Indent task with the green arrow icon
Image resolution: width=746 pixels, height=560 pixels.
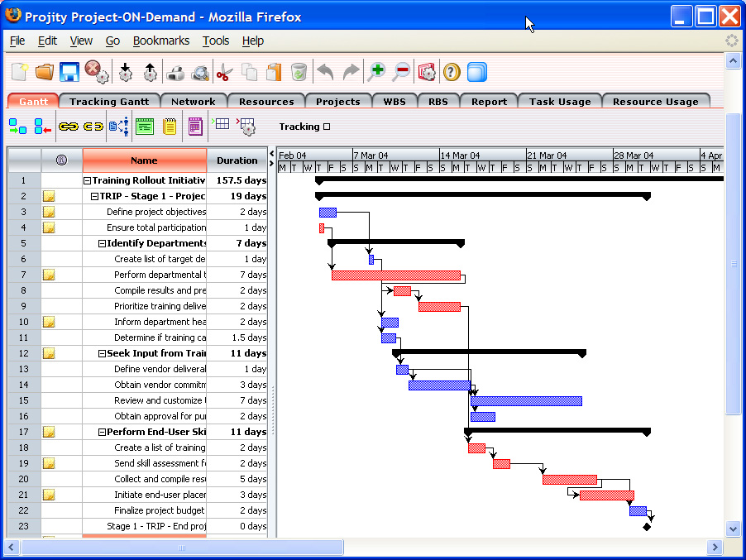[17, 127]
